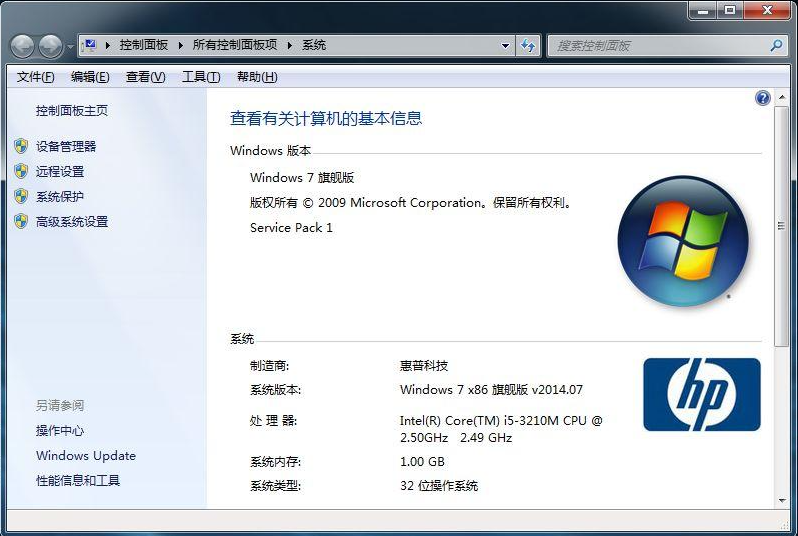The height and width of the screenshot is (536, 798).
Task: Click the refresh icon next to address bar
Action: (x=529, y=45)
